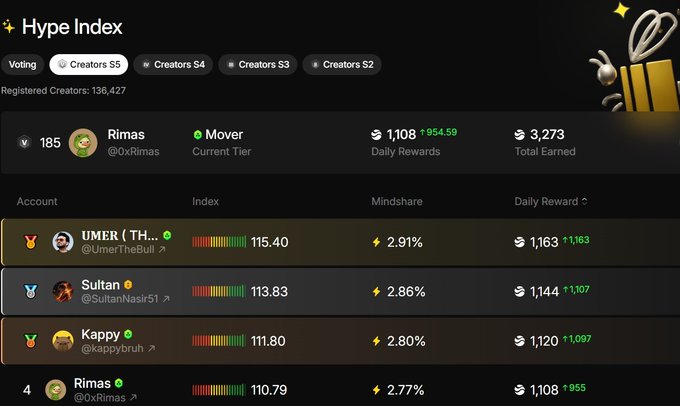Sort by Daily Reward column arrows
The image size is (680, 406).
click(584, 201)
